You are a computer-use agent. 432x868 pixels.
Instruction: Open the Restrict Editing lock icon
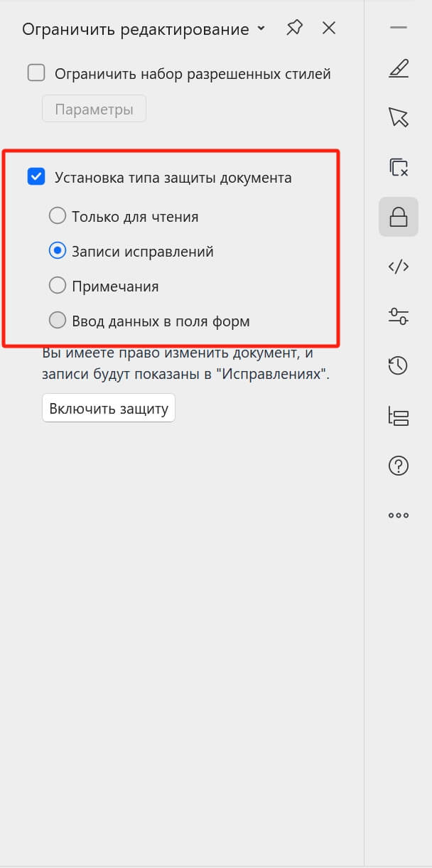[398, 217]
